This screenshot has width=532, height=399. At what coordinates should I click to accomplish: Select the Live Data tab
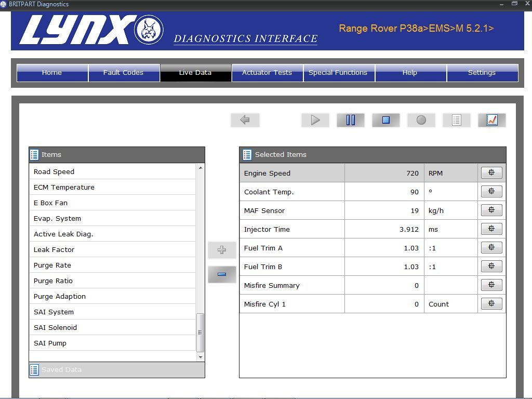(x=196, y=73)
